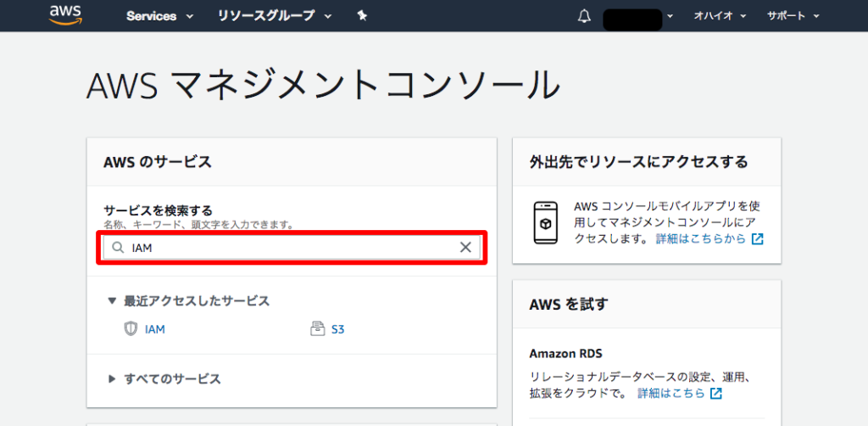Click external-link icon after 詳細はこちらから
Image resolution: width=868 pixels, height=426 pixels.
757,239
